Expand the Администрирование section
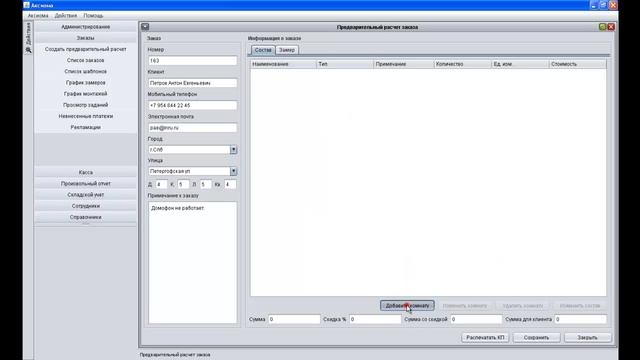Screen dimensions: 640x360 86,27
